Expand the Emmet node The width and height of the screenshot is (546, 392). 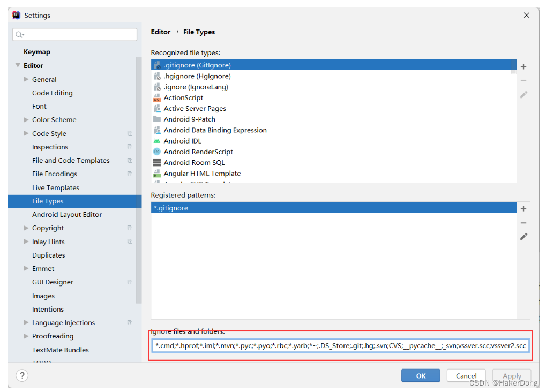pyautogui.click(x=26, y=268)
